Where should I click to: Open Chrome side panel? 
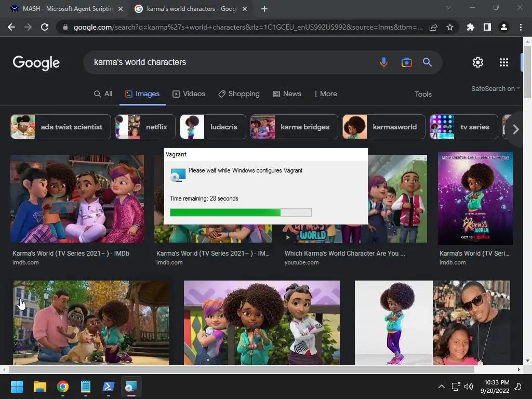[487, 27]
